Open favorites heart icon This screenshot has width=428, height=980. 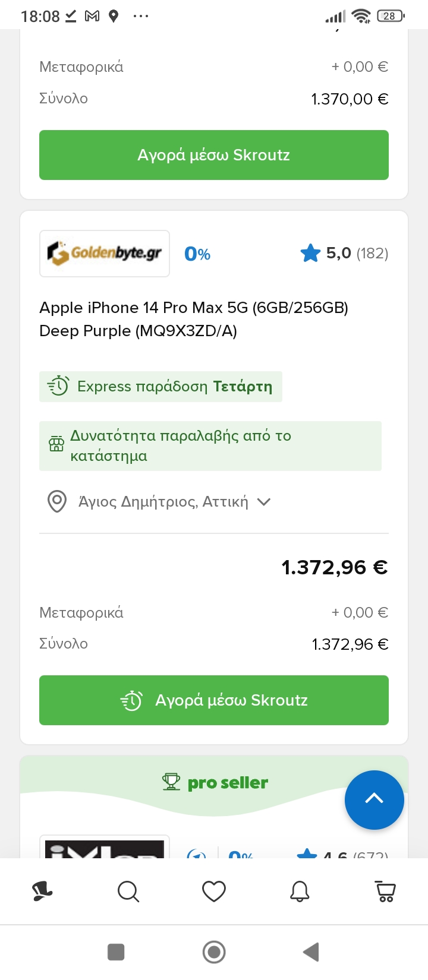tap(214, 891)
